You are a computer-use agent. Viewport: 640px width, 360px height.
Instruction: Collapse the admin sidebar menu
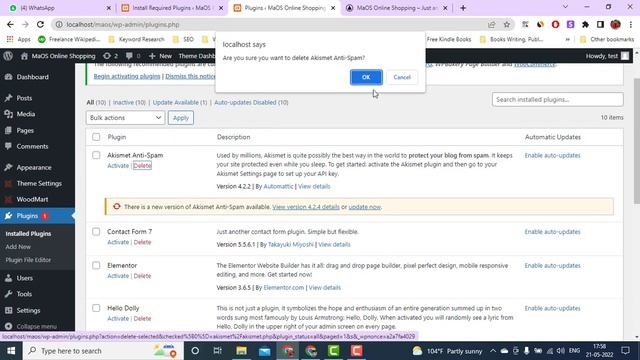coord(37,326)
